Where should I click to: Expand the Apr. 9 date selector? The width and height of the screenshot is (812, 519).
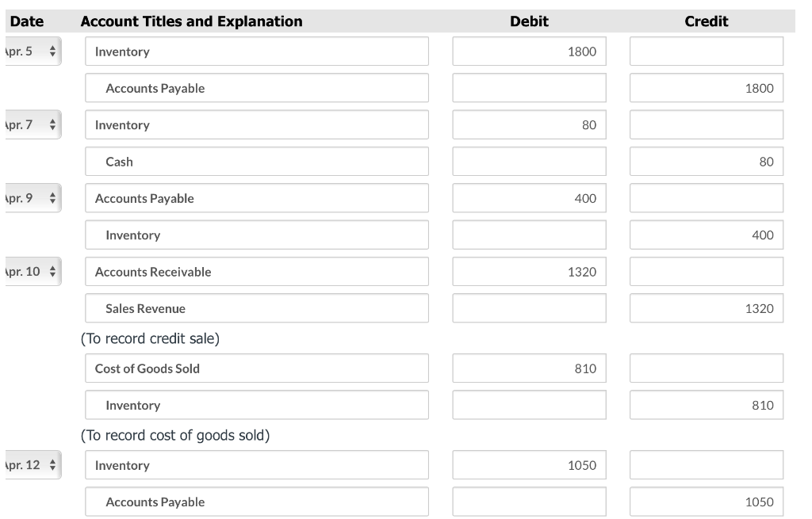pos(32,198)
